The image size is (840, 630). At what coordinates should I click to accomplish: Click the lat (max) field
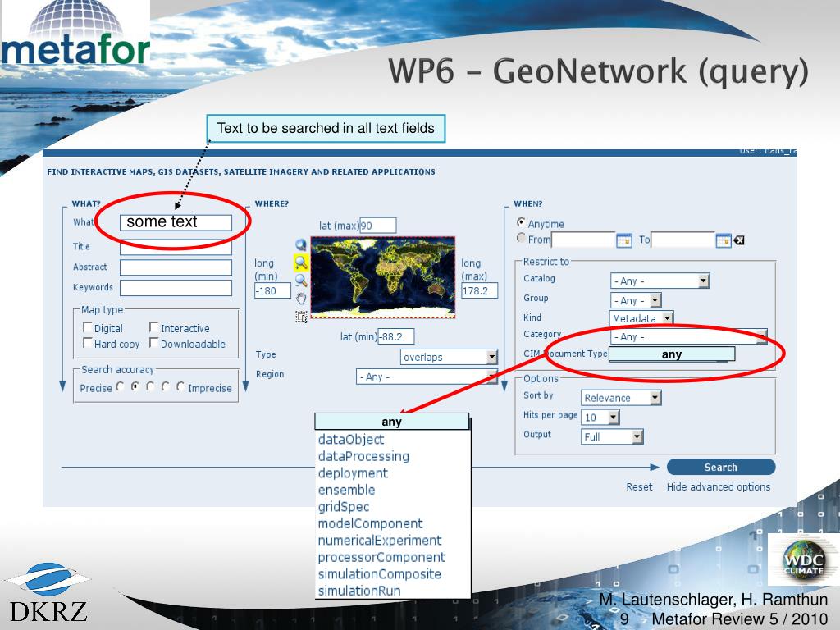click(x=377, y=226)
